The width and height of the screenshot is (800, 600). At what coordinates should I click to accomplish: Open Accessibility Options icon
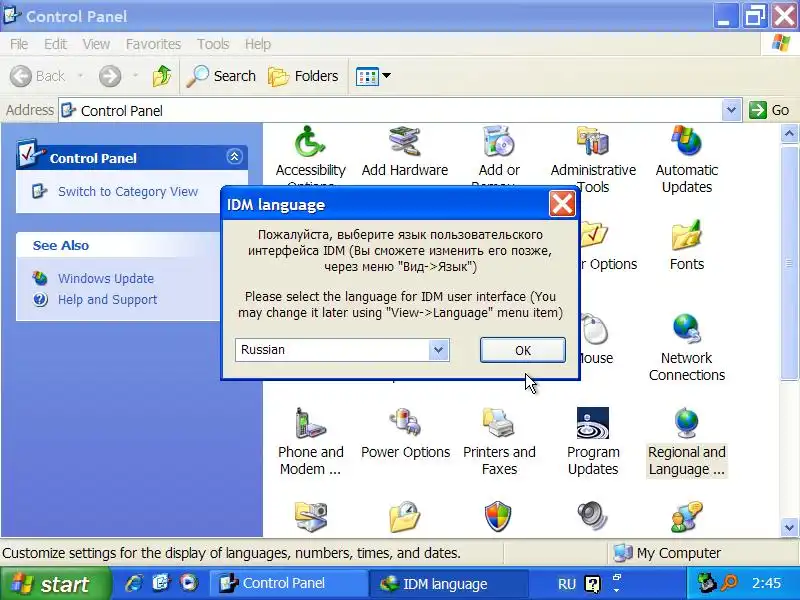(310, 142)
